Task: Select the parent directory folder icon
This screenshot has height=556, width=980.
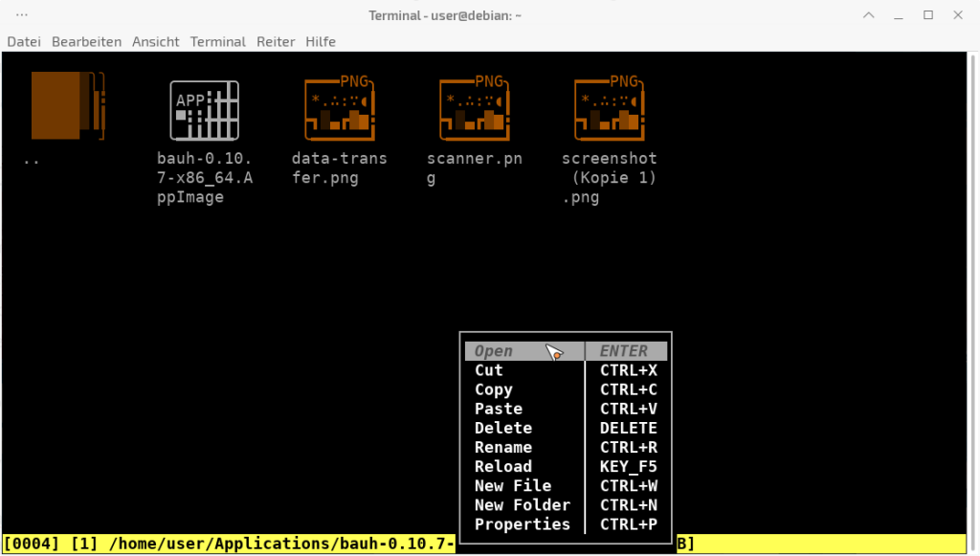Action: pyautogui.click(x=67, y=105)
